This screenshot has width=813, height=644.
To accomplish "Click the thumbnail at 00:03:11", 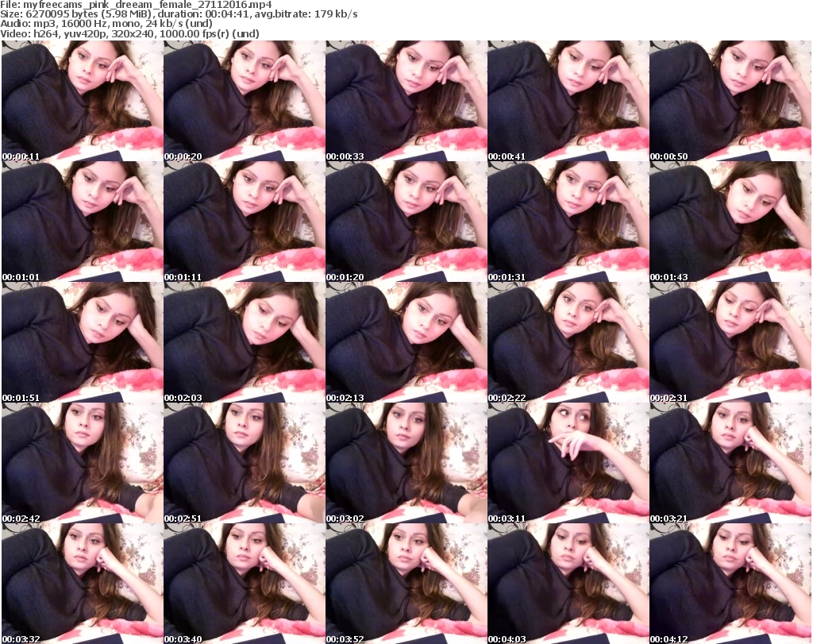I will pos(568,463).
